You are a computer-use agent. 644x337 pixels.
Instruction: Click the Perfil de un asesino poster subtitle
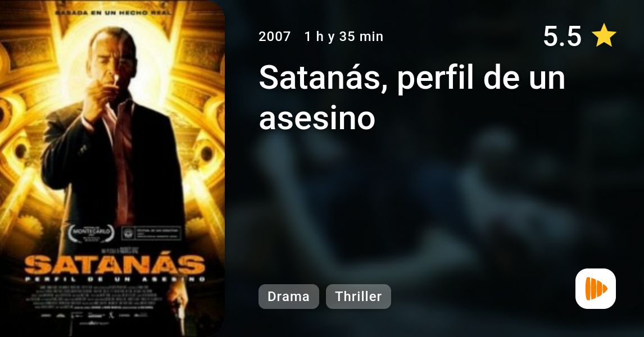[115, 280]
